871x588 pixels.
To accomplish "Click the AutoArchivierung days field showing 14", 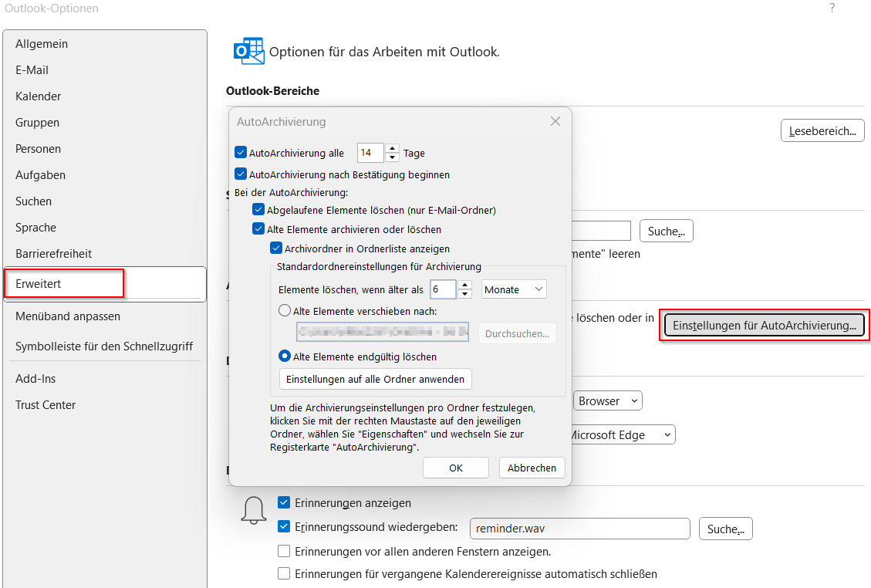I will coord(371,152).
